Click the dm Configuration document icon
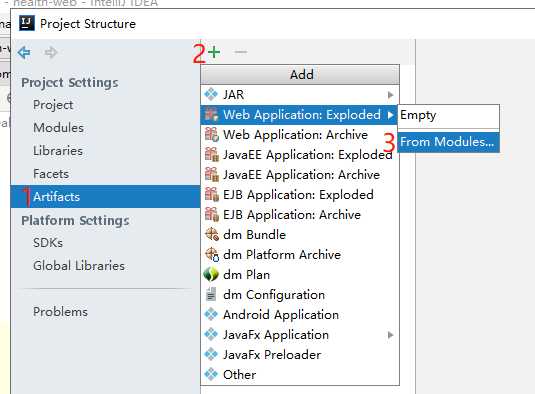 (x=211, y=294)
